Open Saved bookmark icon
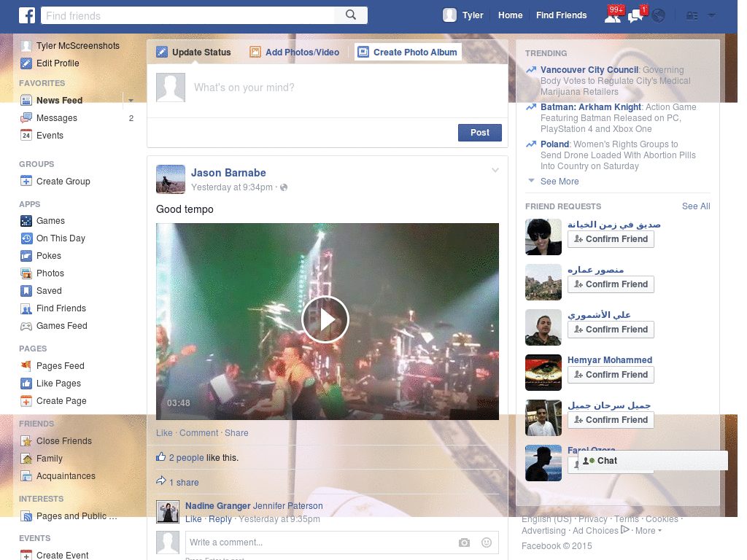This screenshot has width=747, height=560. pos(26,291)
